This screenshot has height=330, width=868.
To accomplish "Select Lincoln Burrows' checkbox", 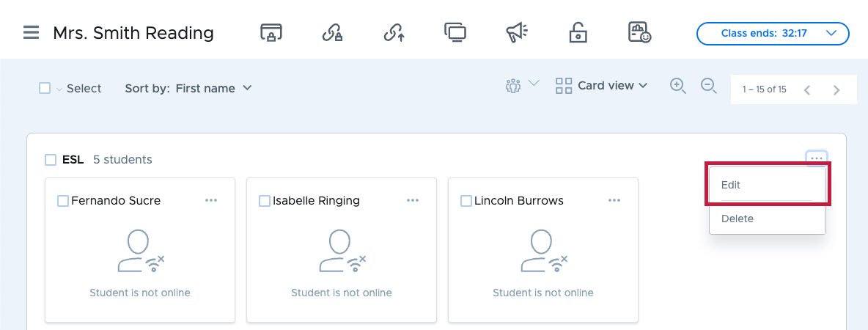I will point(466,200).
